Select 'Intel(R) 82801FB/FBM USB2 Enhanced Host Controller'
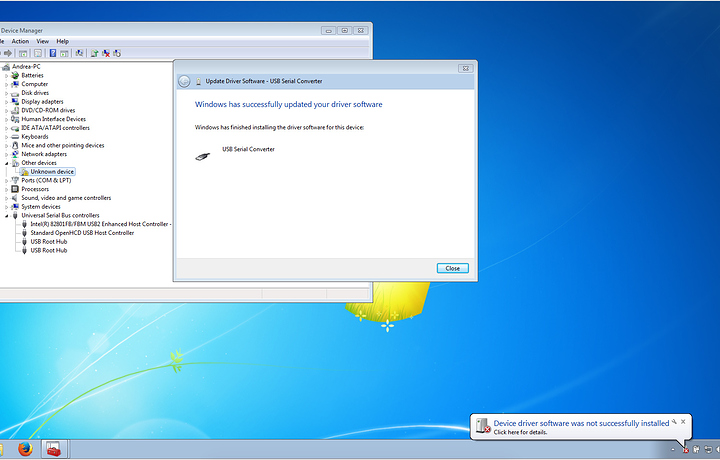 click(x=101, y=224)
